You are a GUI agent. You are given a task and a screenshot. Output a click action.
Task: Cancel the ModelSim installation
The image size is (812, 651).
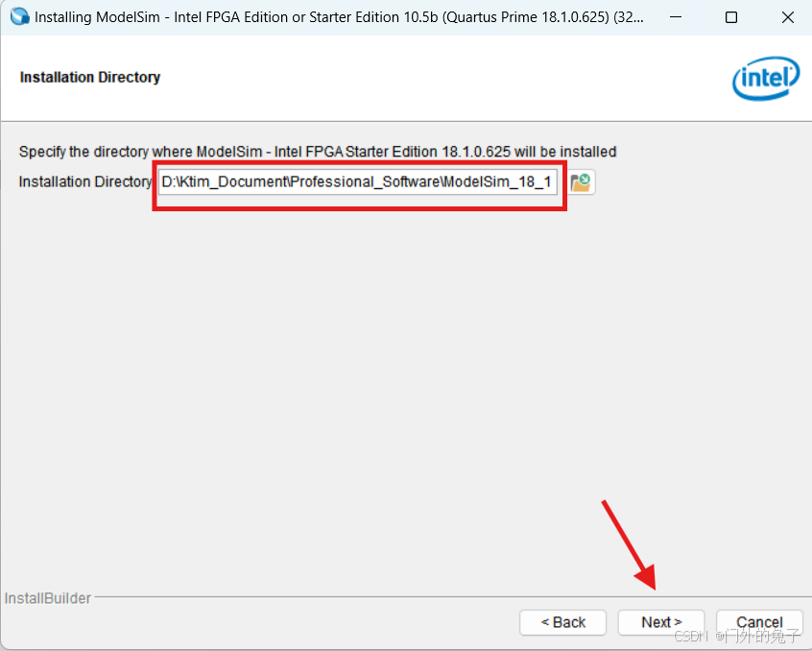point(759,622)
